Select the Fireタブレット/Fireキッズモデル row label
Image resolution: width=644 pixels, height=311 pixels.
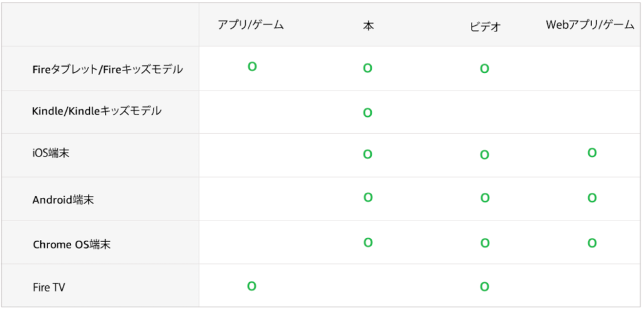[108, 69]
